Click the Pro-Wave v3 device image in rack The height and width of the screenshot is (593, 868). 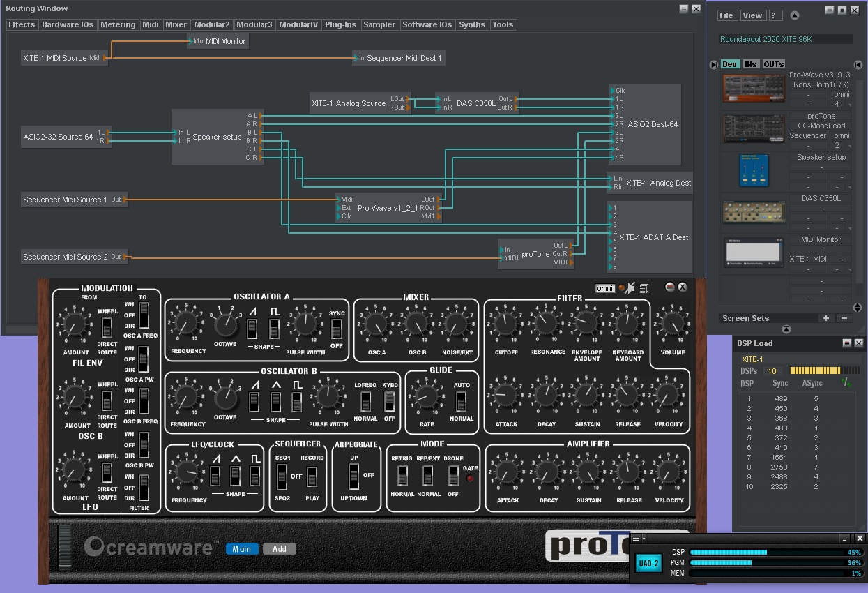click(754, 89)
